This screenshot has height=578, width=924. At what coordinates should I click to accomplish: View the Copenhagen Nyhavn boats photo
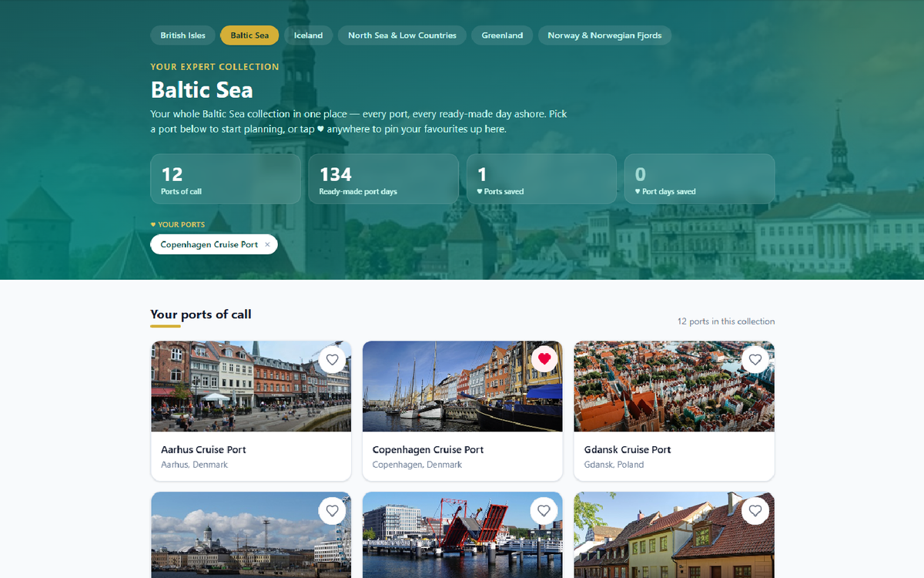pyautogui.click(x=463, y=386)
